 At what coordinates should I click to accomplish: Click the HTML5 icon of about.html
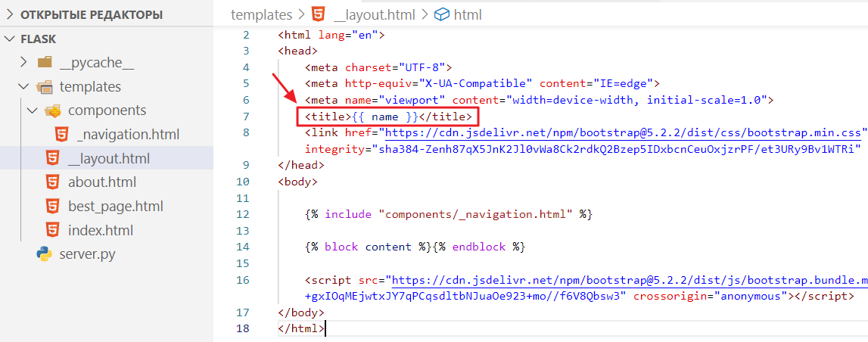[52, 182]
